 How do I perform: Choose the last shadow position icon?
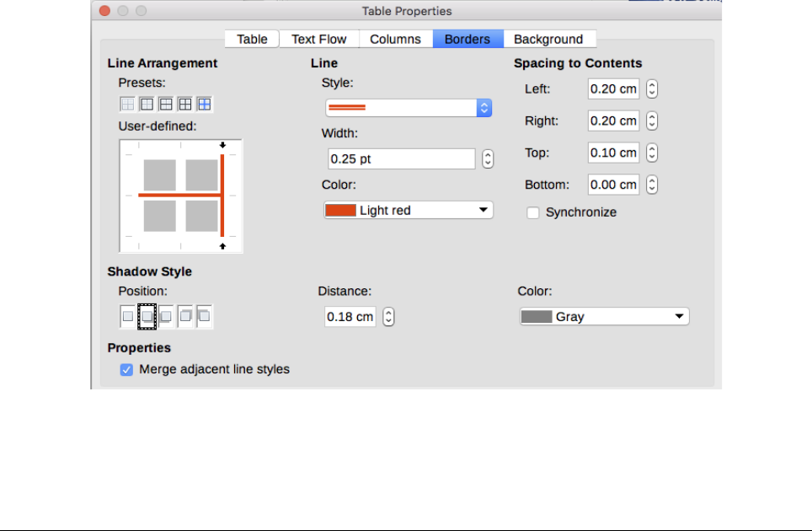205,316
